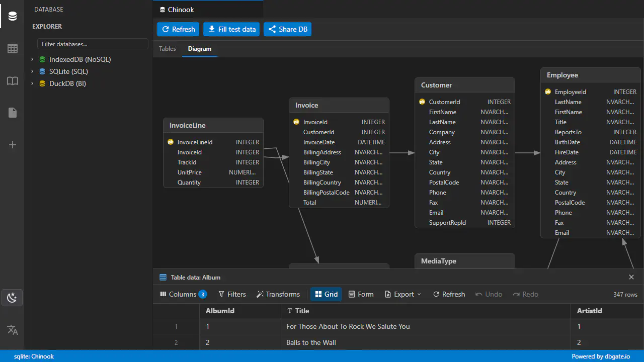Click the DuckDB yellow database icon

click(x=42, y=83)
